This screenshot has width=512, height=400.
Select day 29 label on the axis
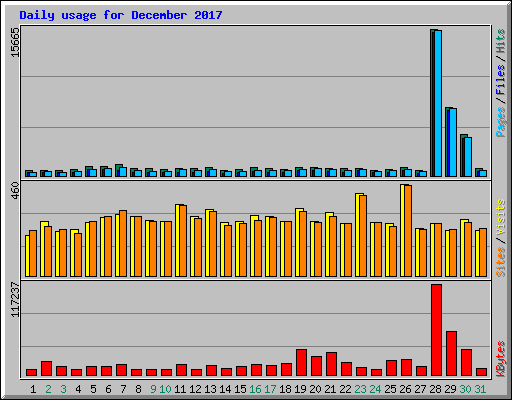450,389
